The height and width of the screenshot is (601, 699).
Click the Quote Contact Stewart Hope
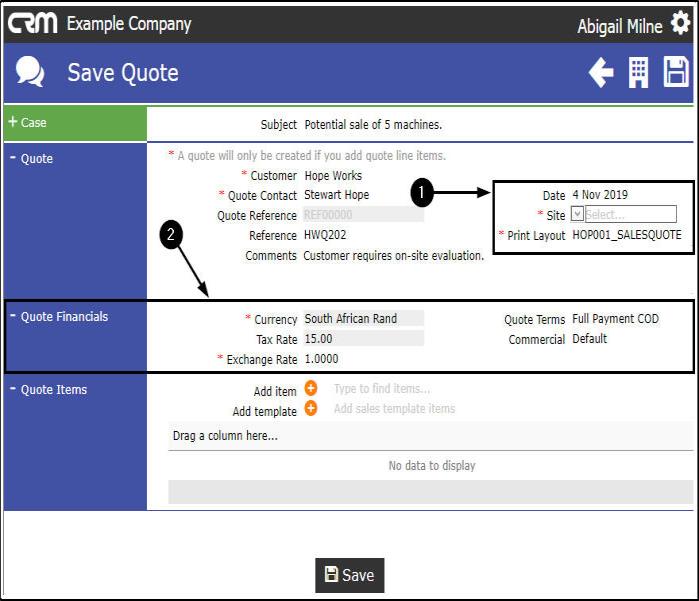(x=337, y=195)
